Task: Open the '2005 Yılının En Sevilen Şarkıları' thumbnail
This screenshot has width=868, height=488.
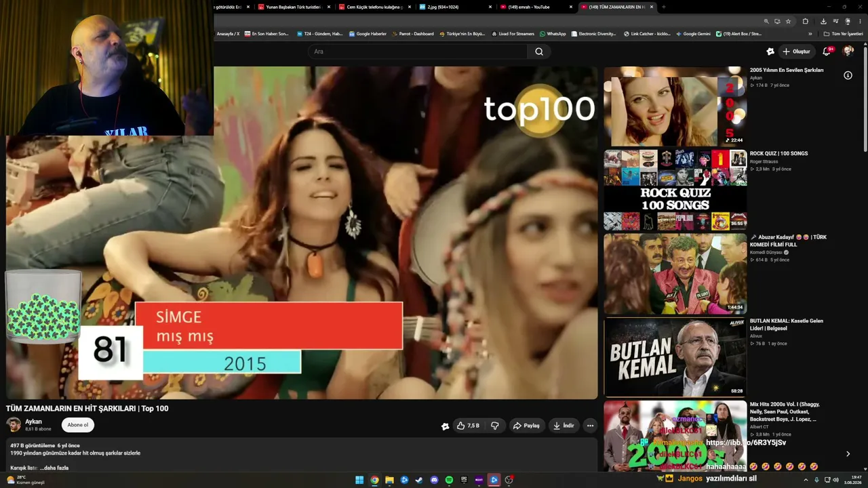Action: [x=675, y=106]
